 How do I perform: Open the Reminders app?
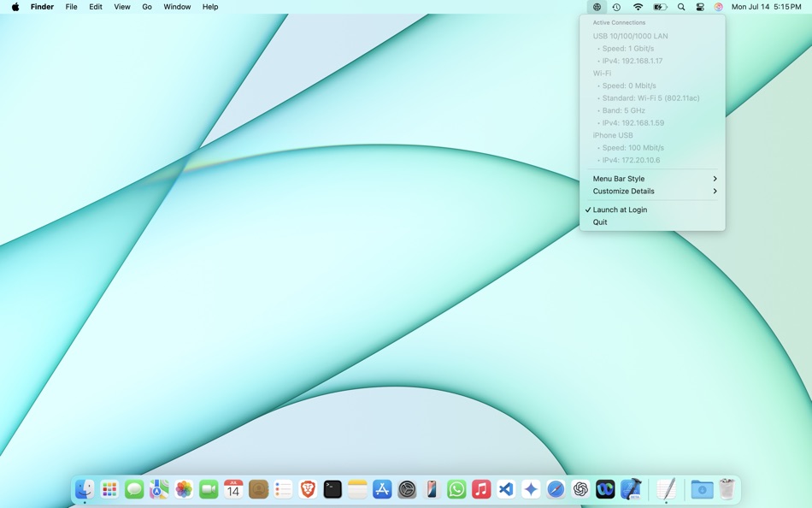click(x=282, y=489)
